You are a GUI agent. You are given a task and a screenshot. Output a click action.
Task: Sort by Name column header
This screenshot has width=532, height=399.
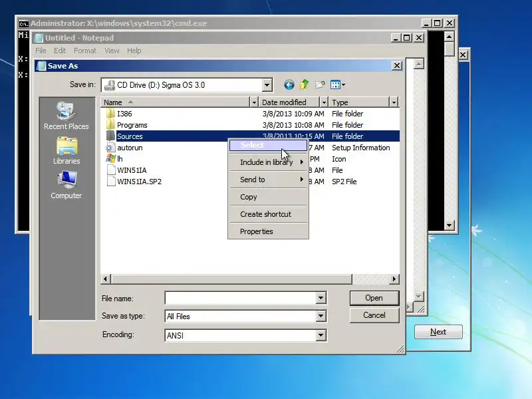(x=176, y=102)
